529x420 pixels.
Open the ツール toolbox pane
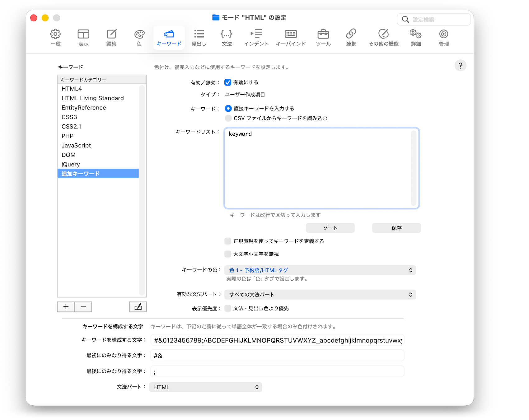[x=323, y=37]
